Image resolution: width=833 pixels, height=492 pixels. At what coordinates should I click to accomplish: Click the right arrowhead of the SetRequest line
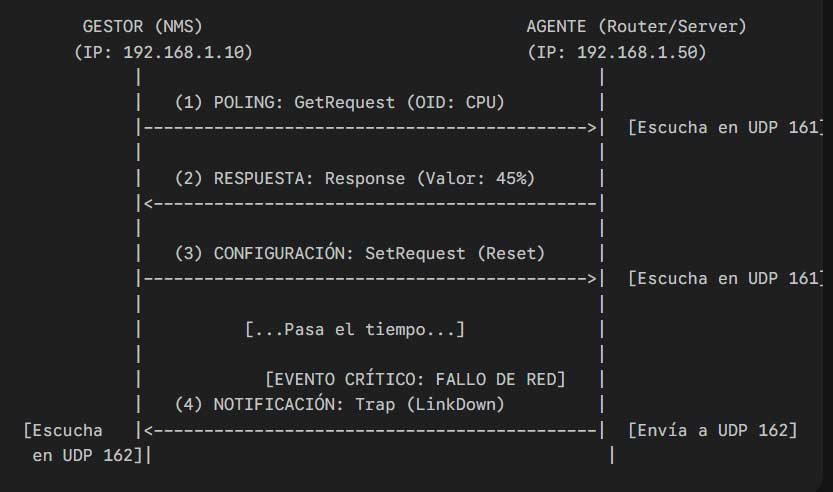pyautogui.click(x=592, y=279)
